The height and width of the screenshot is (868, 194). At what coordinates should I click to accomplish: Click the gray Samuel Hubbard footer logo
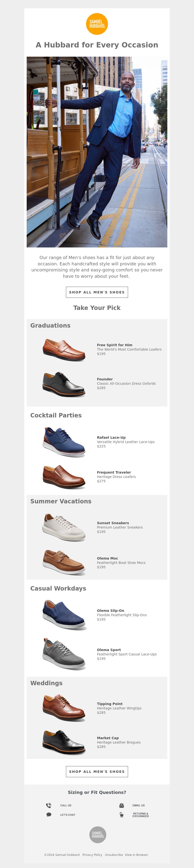97,835
